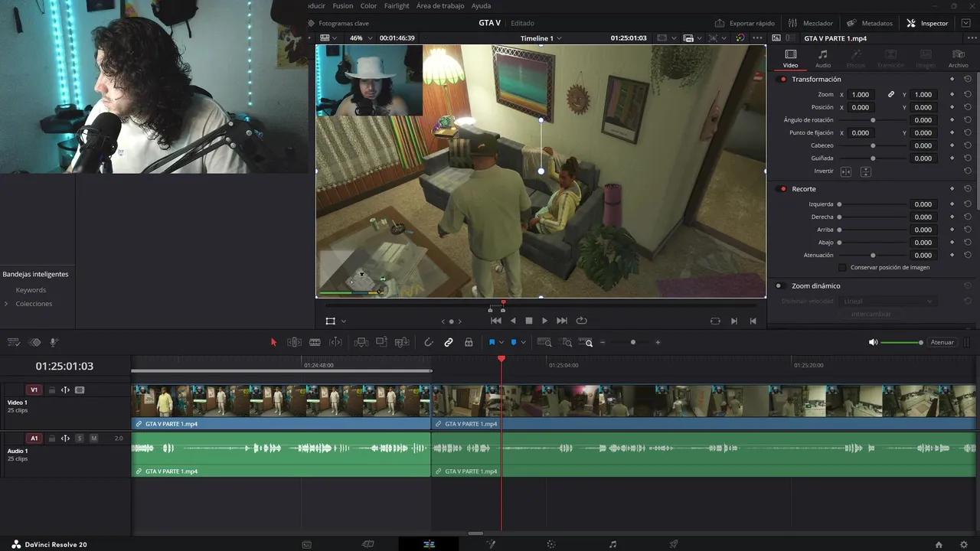The width and height of the screenshot is (980, 551).
Task: Play the clip in reverse
Action: point(513,321)
